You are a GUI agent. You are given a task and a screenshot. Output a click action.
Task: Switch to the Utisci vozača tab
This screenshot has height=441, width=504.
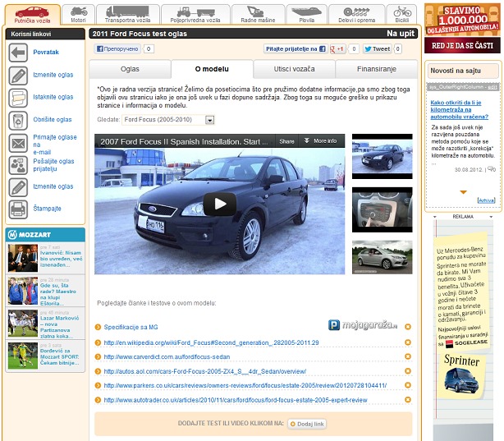click(294, 69)
